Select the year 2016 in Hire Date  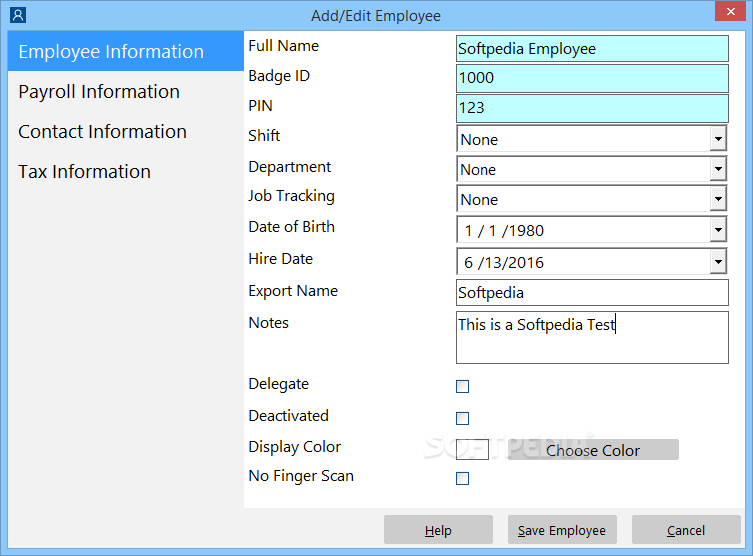[x=526, y=263]
